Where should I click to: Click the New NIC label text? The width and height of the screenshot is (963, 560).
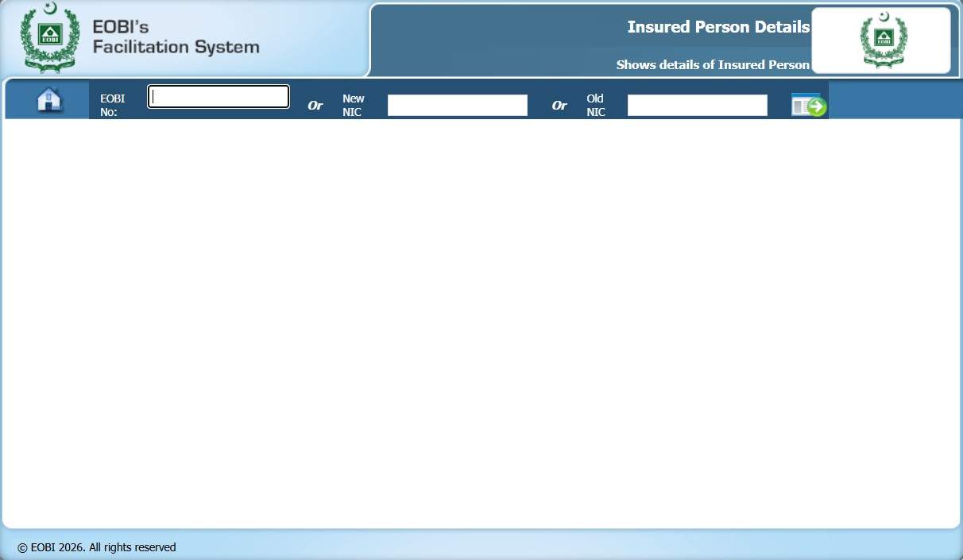353,105
